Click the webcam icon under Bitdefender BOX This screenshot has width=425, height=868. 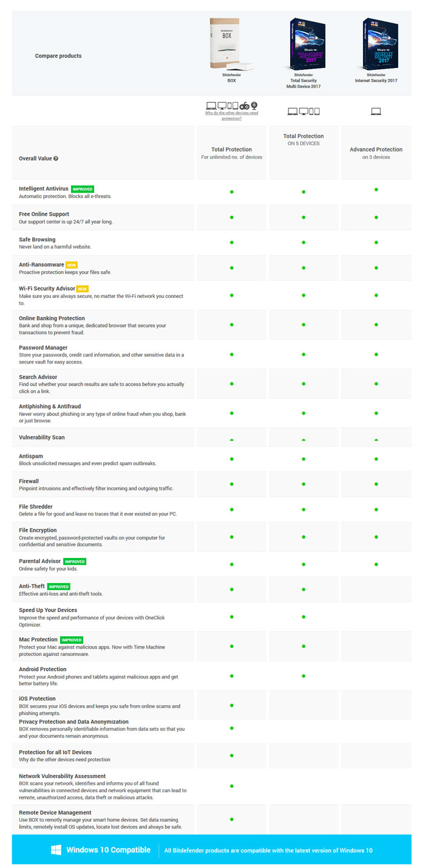pos(254,105)
